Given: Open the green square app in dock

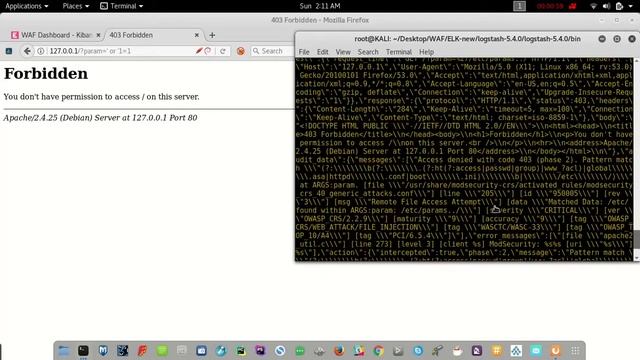Looking at the screenshot, I should [162, 351].
